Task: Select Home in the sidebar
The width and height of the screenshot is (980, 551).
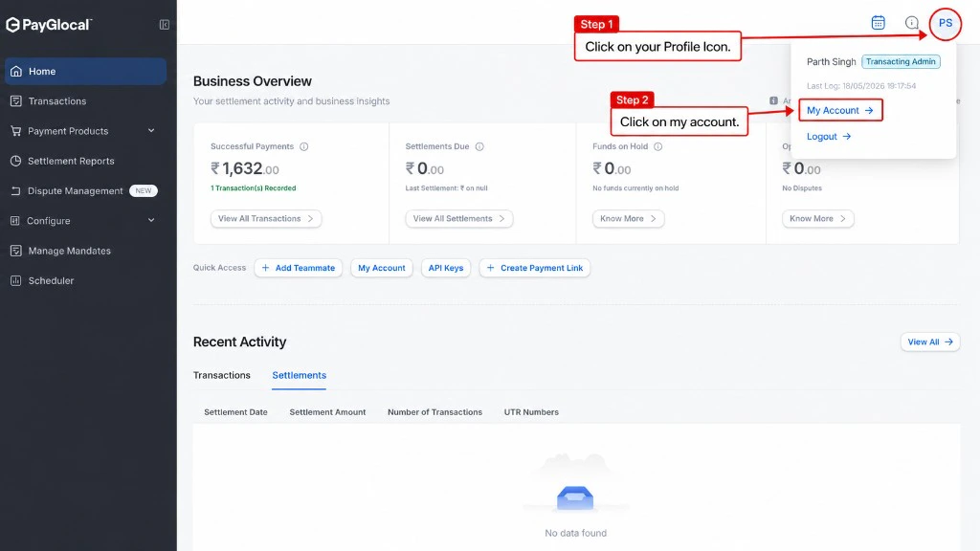Action: click(x=85, y=71)
